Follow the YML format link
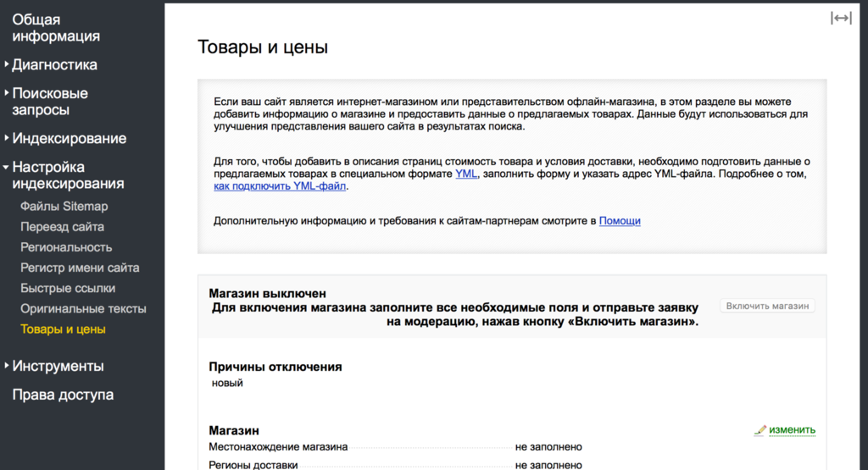Image resolution: width=868 pixels, height=470 pixels. point(466,173)
